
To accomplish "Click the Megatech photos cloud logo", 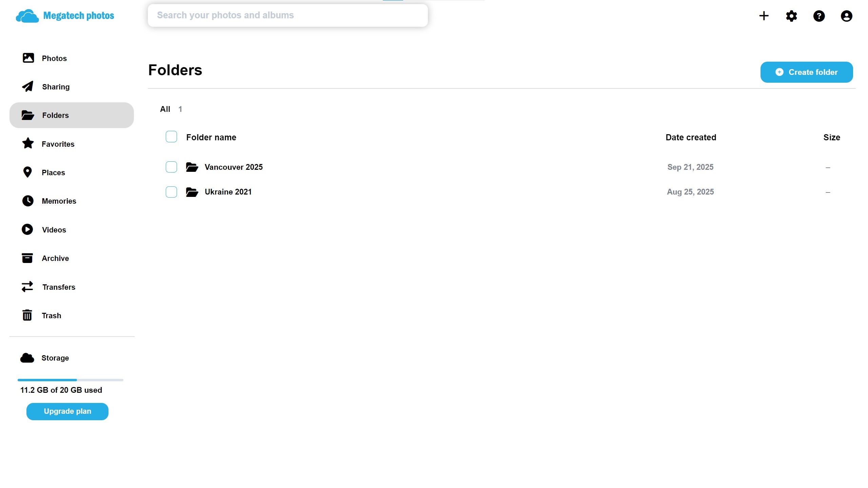I will [x=27, y=16].
